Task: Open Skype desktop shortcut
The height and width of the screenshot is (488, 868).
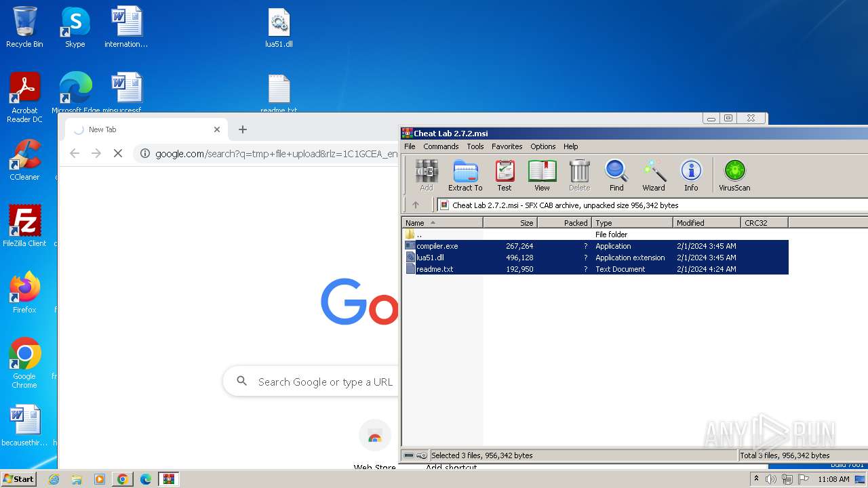Action: pyautogui.click(x=75, y=28)
